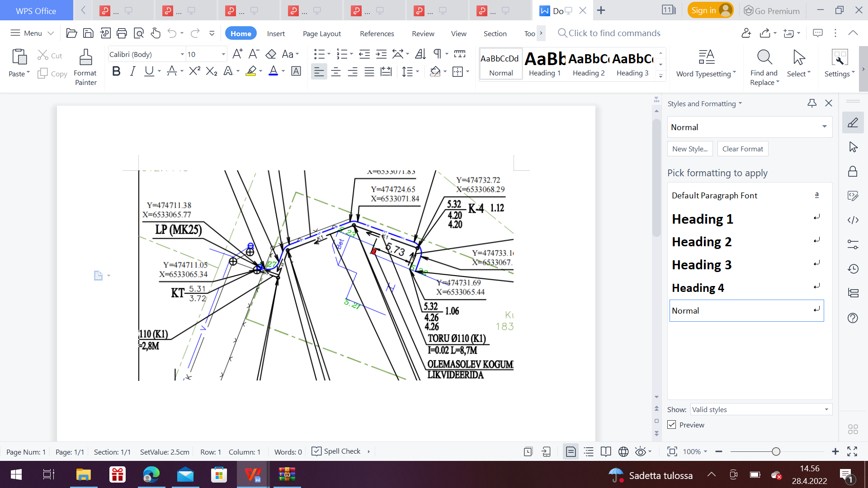Click the italic formatting icon
The width and height of the screenshot is (868, 488).
(132, 71)
